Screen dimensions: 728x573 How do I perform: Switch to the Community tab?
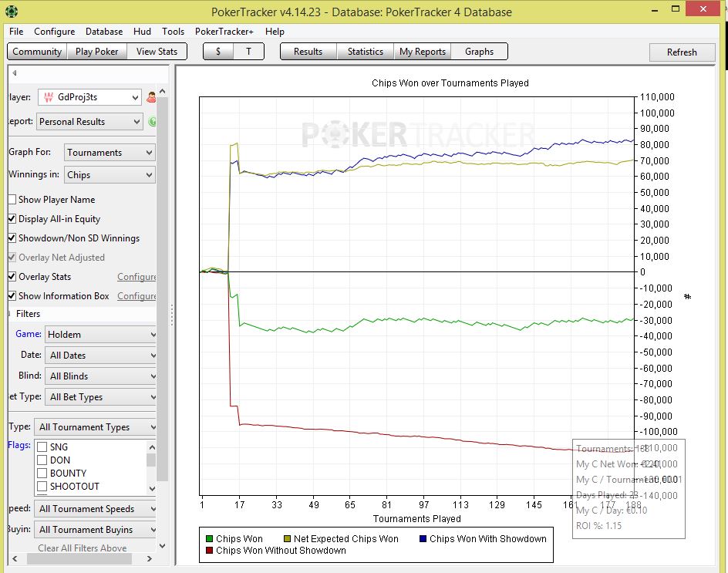coord(37,52)
